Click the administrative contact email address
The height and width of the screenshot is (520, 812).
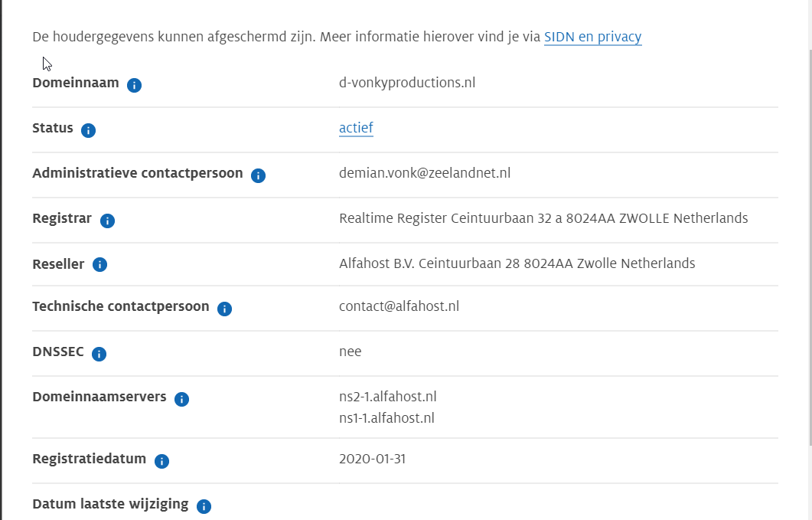(425, 173)
